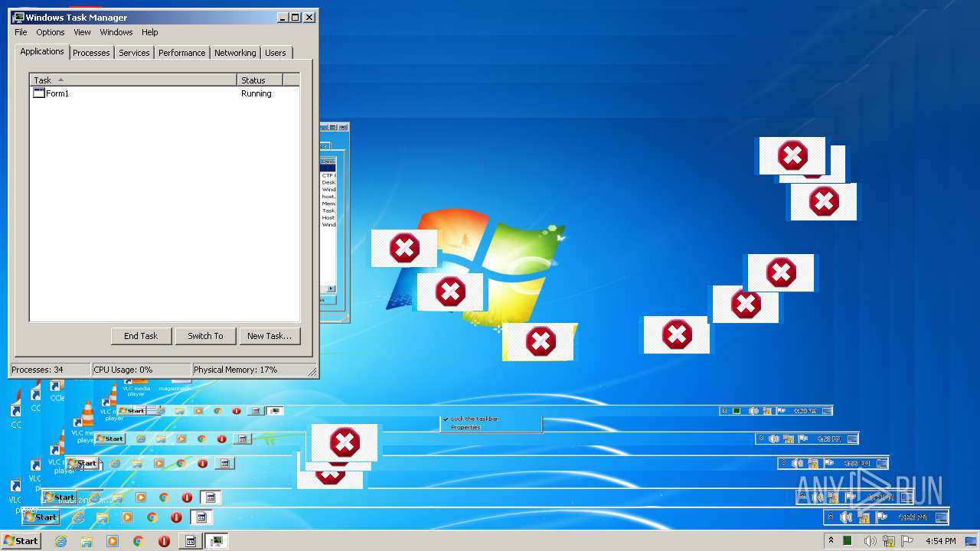Select the Form1 task row

165,93
